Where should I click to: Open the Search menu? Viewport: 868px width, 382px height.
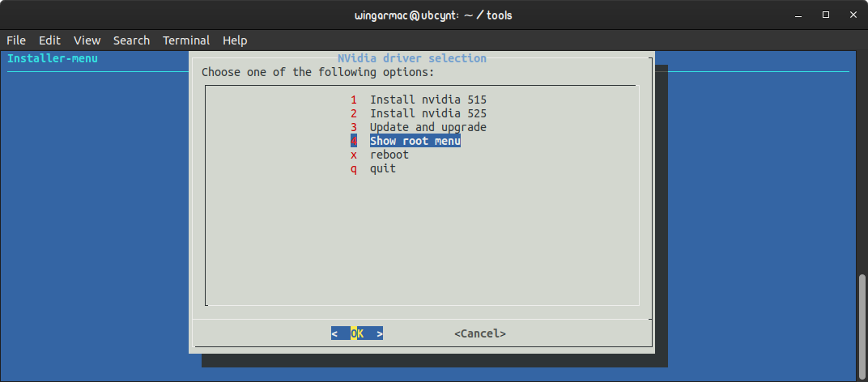[131, 40]
